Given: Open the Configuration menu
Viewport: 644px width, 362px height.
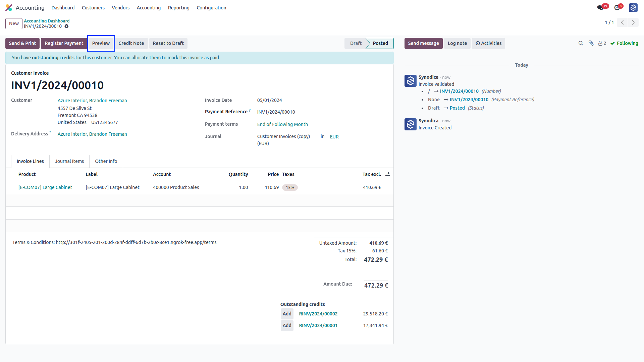Looking at the screenshot, I should tap(211, 8).
